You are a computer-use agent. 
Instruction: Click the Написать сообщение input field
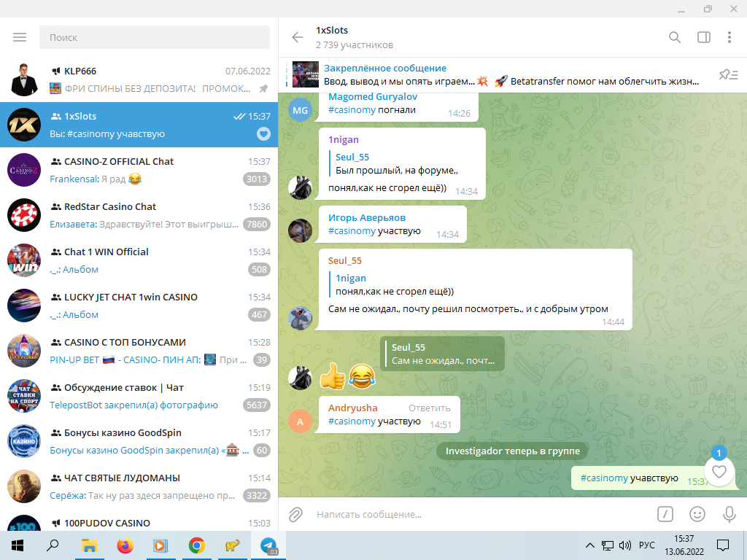481,514
